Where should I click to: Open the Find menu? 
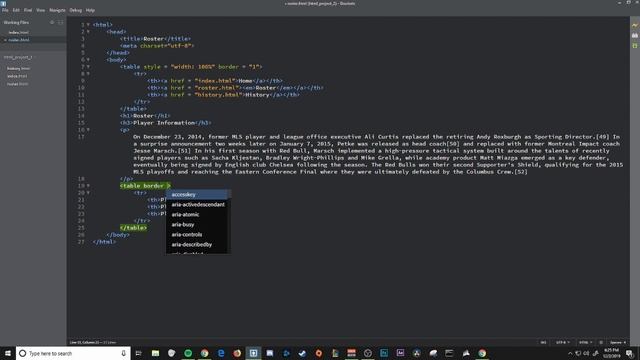pyautogui.click(x=28, y=10)
